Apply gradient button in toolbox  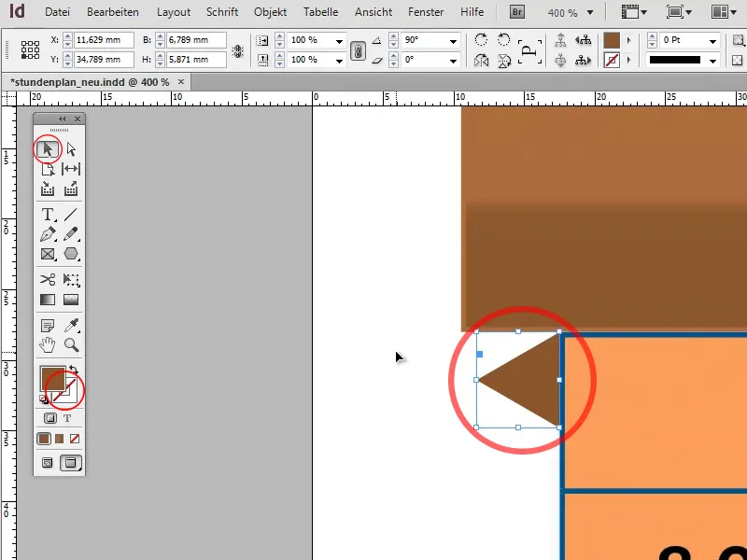[59, 439]
